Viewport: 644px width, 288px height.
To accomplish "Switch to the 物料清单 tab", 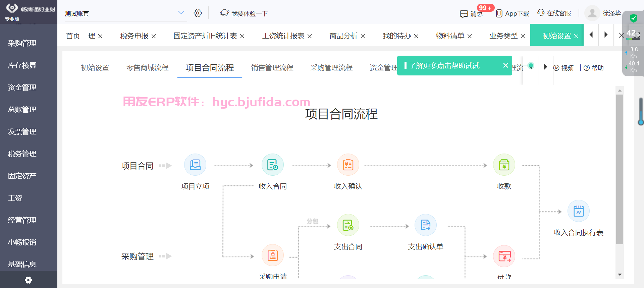I will pos(450,36).
